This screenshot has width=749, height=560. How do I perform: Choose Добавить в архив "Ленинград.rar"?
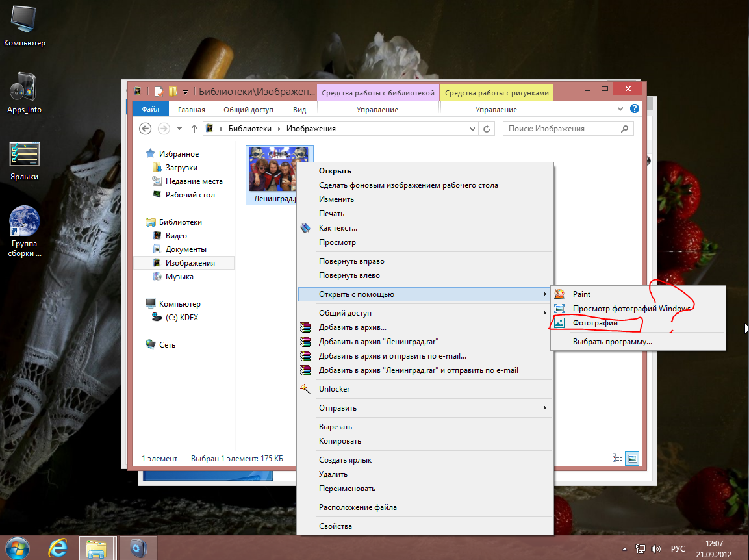425,342
